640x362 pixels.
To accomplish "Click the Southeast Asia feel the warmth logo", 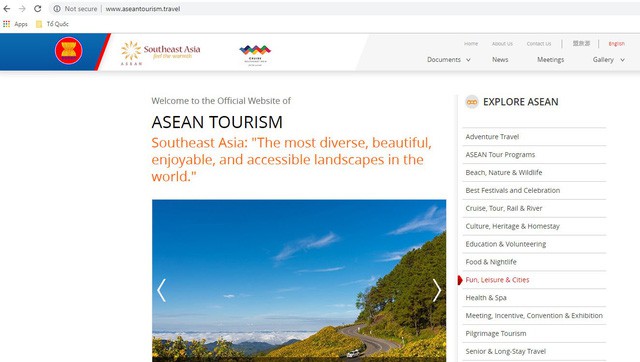I will (x=160, y=53).
